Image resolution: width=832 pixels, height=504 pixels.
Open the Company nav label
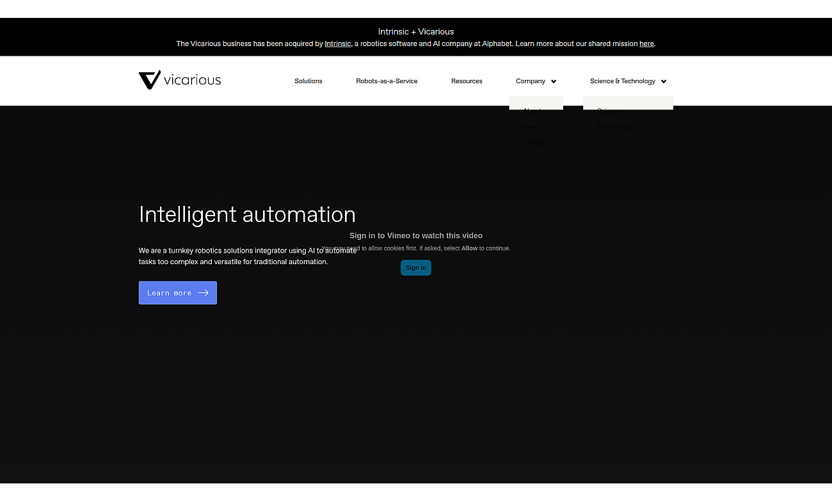click(531, 81)
